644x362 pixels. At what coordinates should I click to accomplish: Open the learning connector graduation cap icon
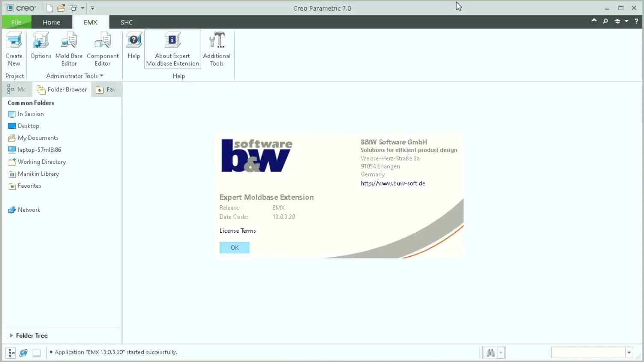(617, 21)
